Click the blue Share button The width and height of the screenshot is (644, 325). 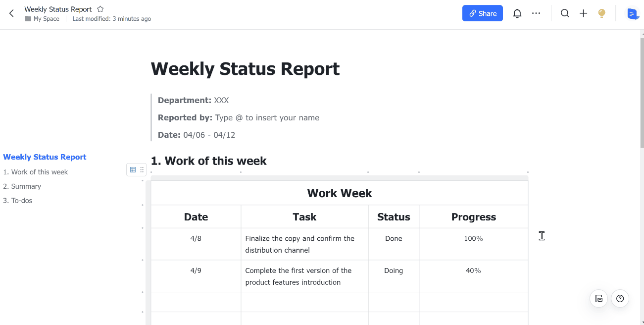(x=482, y=13)
